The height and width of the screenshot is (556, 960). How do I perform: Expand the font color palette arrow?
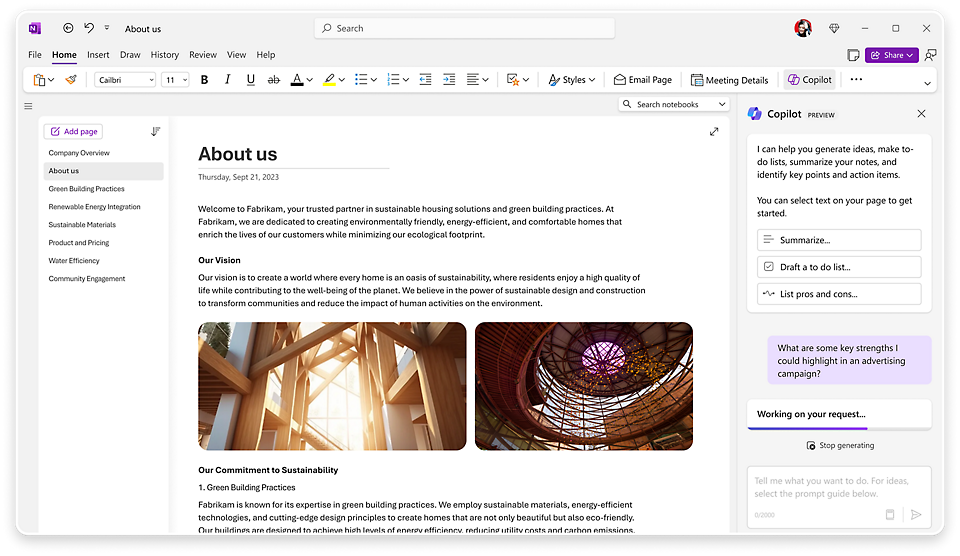point(310,80)
